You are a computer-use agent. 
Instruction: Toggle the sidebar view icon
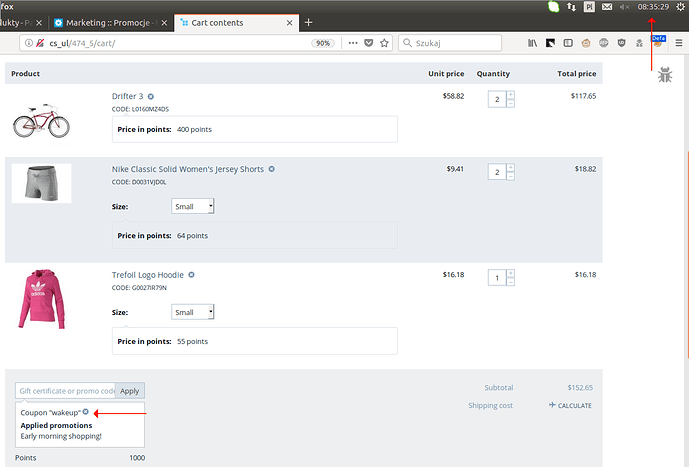(568, 43)
